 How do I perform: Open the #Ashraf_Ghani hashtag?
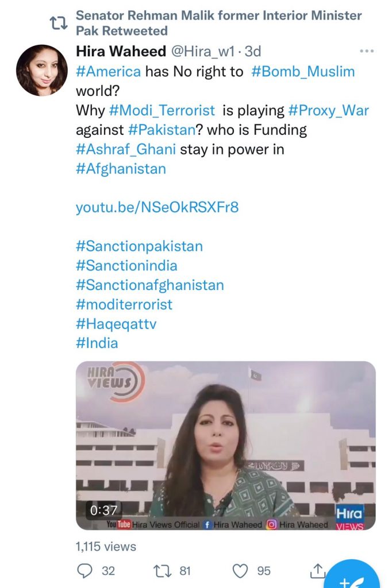126,149
